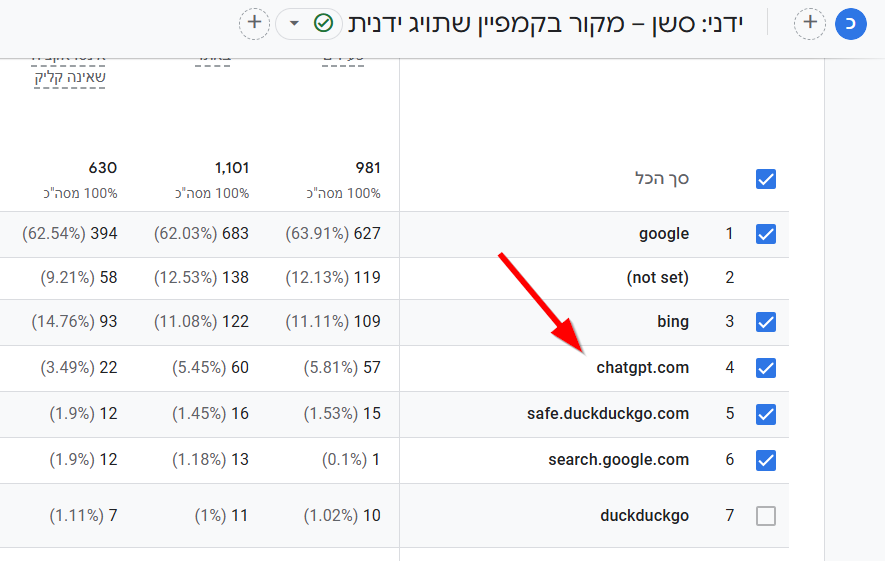Screen dimensions: 885x561
Task: Click the 1,101 total value cell
Action: click(x=231, y=168)
